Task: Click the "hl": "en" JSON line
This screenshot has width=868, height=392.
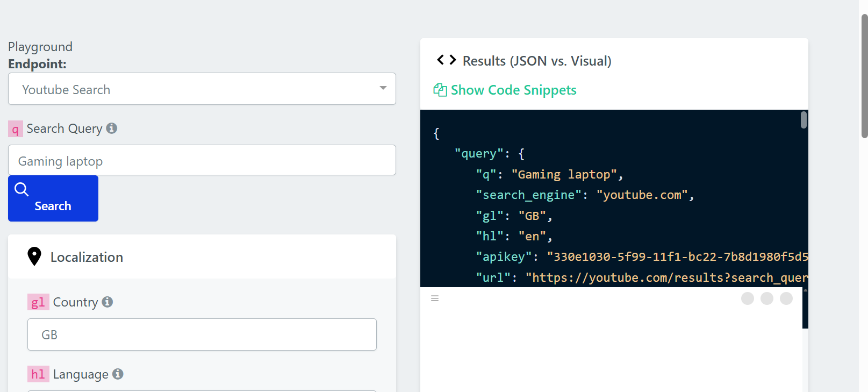Action: (514, 236)
